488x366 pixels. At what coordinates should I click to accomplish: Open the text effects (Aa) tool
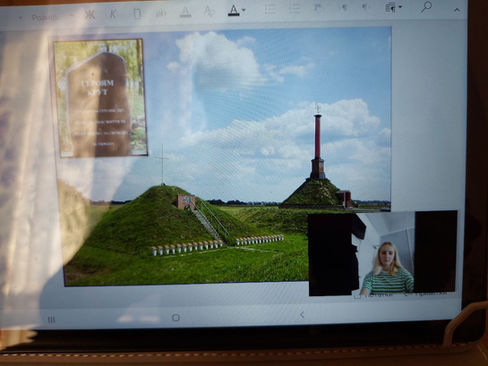point(209,11)
